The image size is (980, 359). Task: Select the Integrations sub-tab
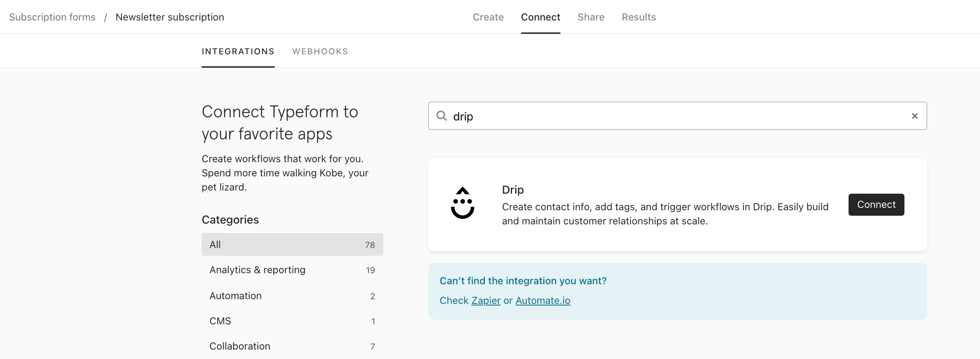(x=238, y=52)
